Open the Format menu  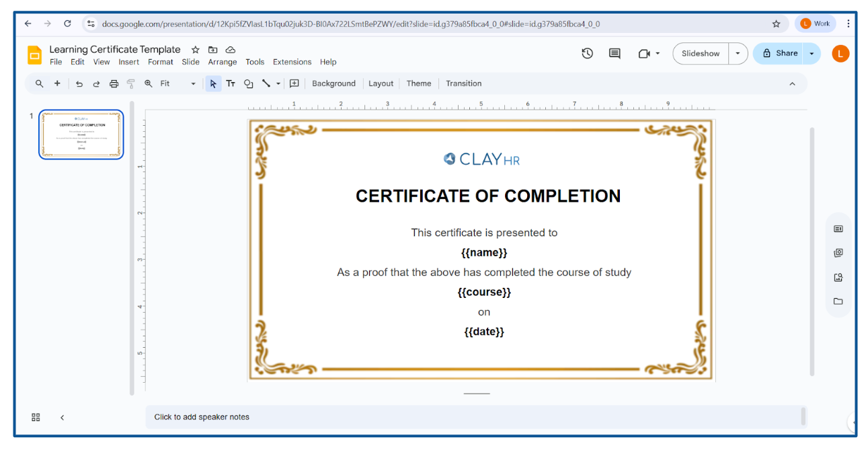click(161, 62)
